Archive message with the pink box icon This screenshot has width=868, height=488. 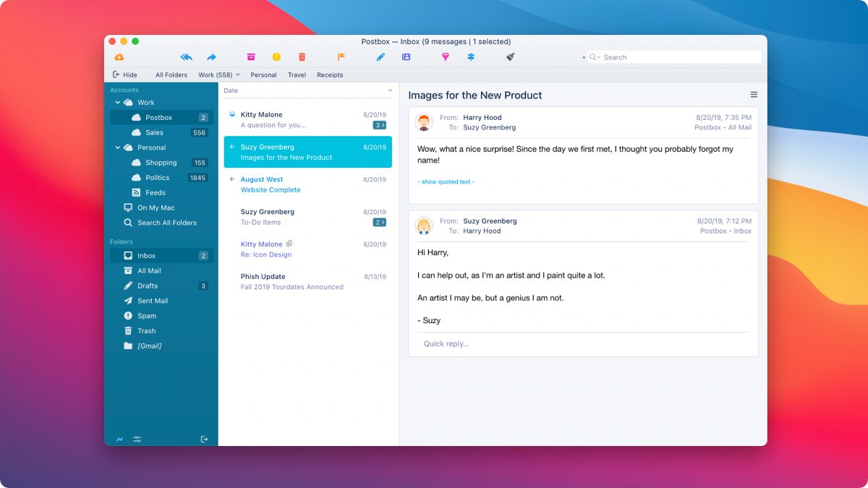pos(251,57)
